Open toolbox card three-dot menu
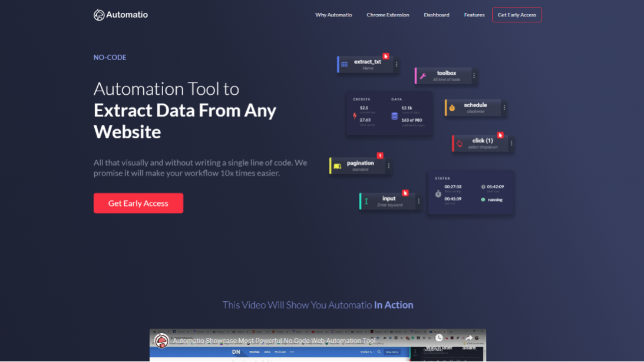644x362 pixels. [474, 75]
